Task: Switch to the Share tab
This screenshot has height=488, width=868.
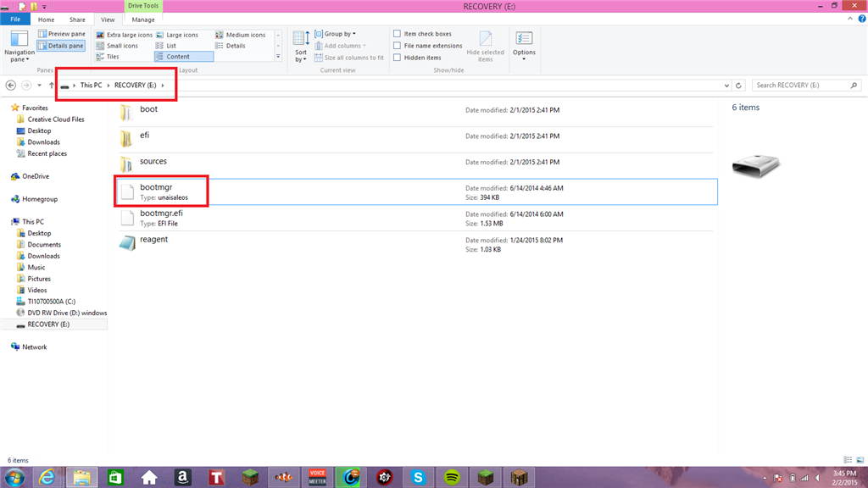Action: click(x=77, y=19)
